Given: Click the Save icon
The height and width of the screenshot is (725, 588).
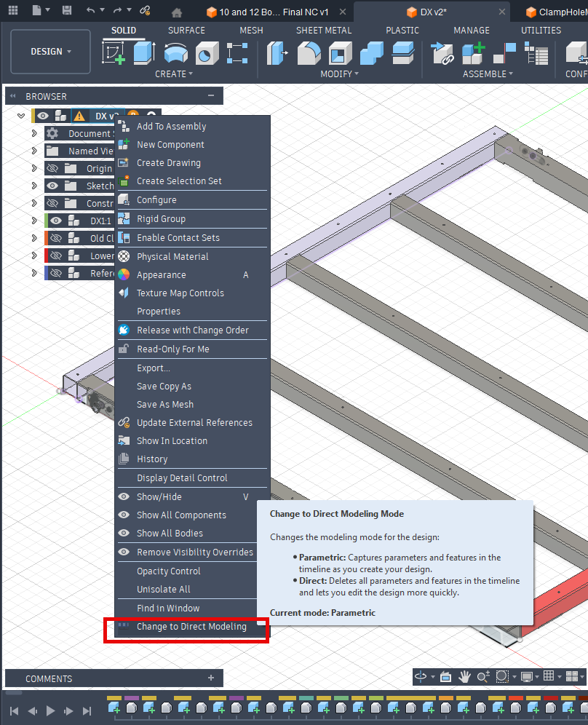Looking at the screenshot, I should (67, 10).
